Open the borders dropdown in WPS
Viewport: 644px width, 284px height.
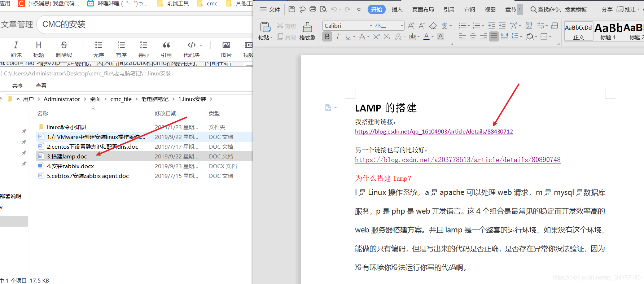(x=550, y=37)
